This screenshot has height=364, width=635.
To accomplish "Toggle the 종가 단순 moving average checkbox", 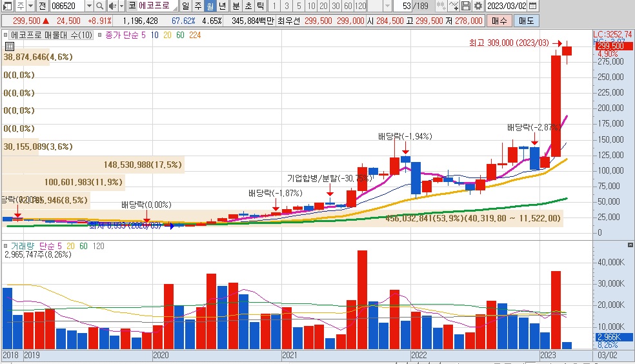I will point(100,35).
